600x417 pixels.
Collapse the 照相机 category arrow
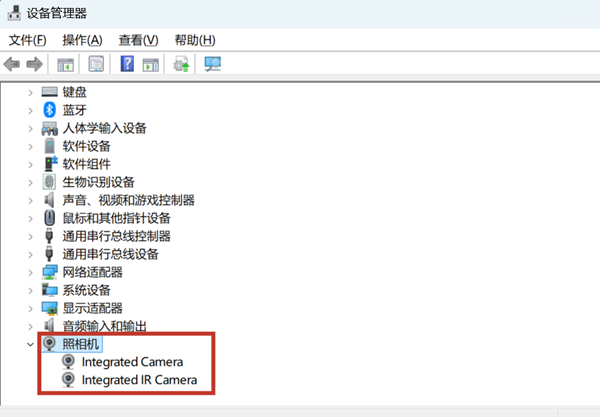point(30,344)
